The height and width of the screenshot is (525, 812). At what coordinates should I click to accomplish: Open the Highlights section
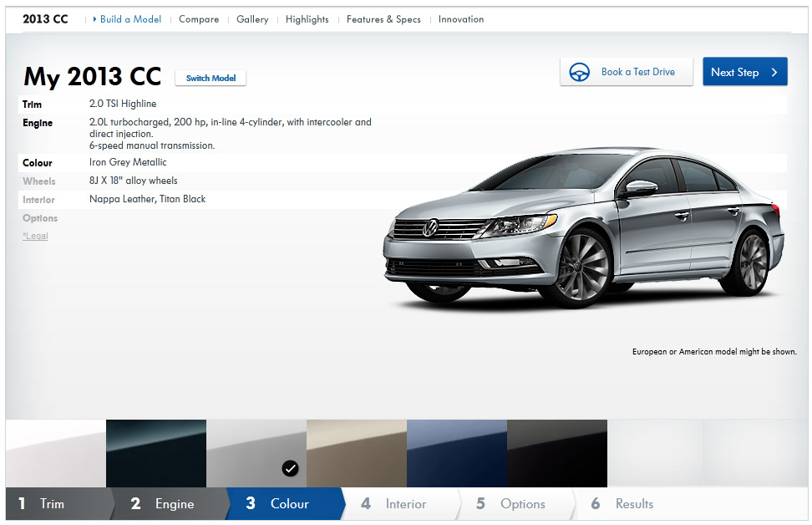pyautogui.click(x=307, y=19)
